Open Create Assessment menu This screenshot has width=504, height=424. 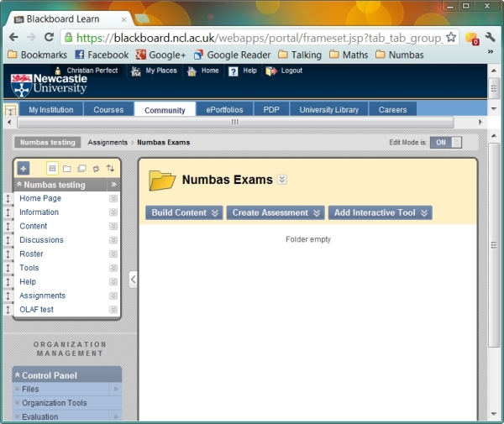(x=276, y=212)
